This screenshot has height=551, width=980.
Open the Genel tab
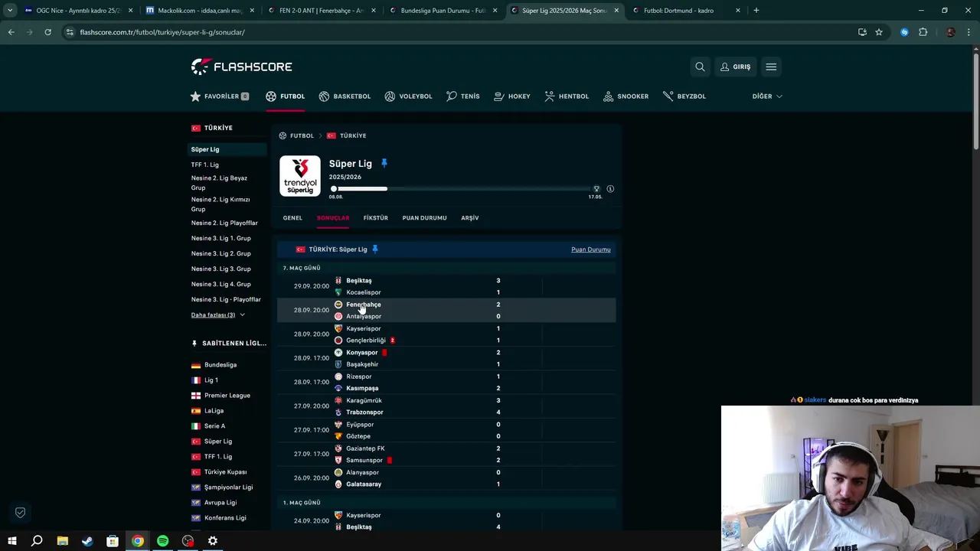coord(292,218)
